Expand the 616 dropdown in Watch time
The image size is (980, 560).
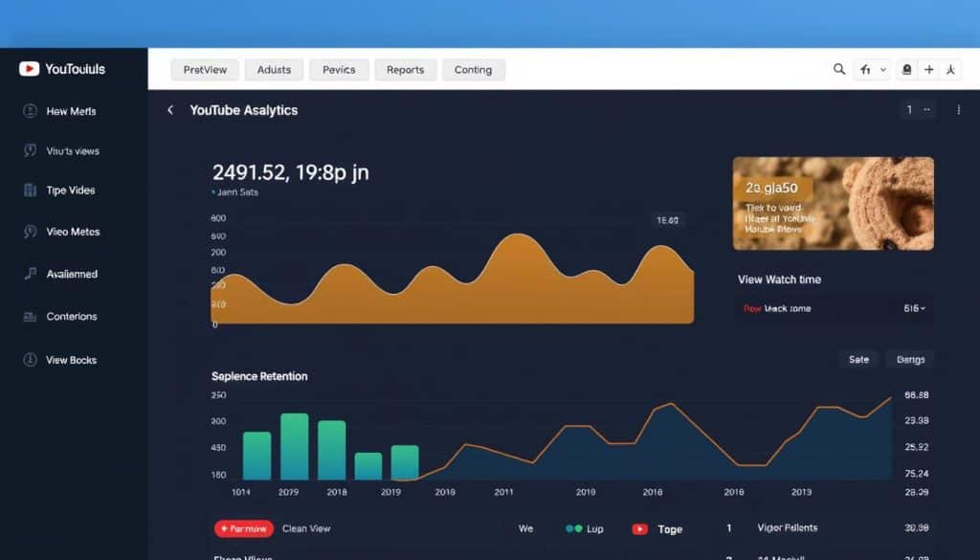point(914,308)
